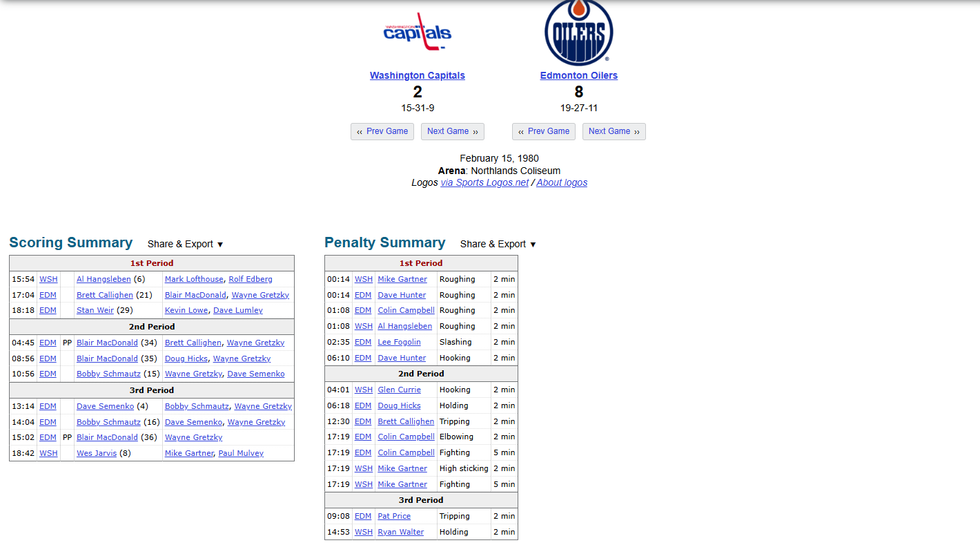Open Kevin Lowe assist link

(x=187, y=310)
